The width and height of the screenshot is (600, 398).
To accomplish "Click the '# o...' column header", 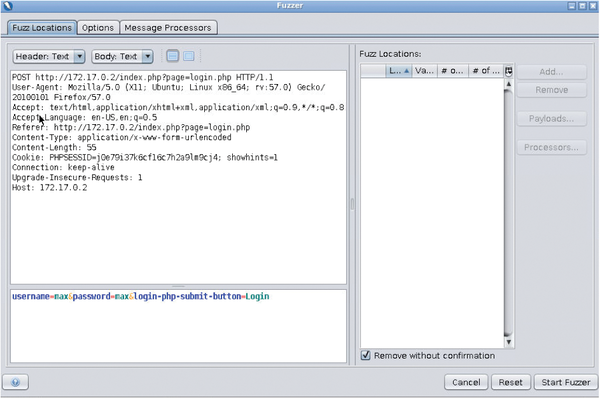I will pyautogui.click(x=453, y=71).
